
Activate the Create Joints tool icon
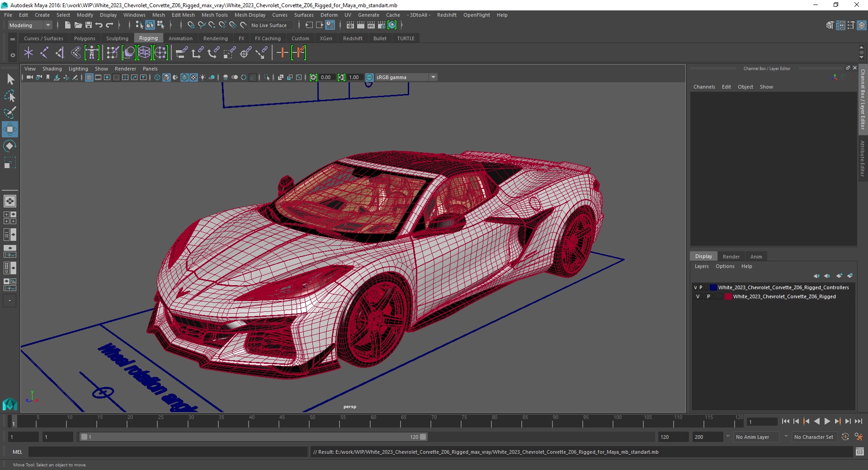[44, 53]
